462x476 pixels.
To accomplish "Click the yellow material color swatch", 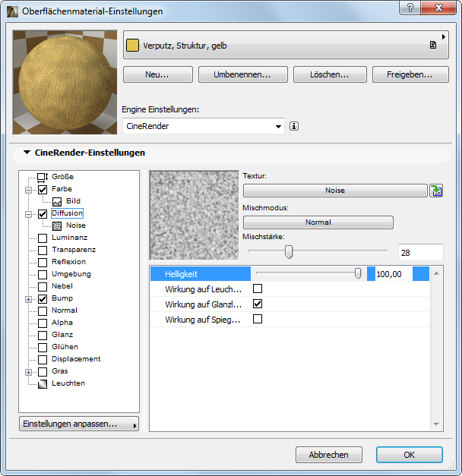I will tap(132, 46).
